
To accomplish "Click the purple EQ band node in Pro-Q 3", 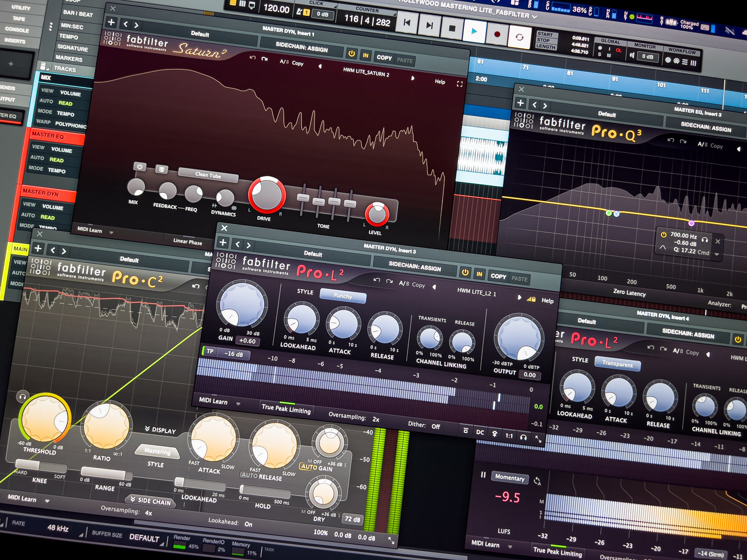I will click(691, 223).
